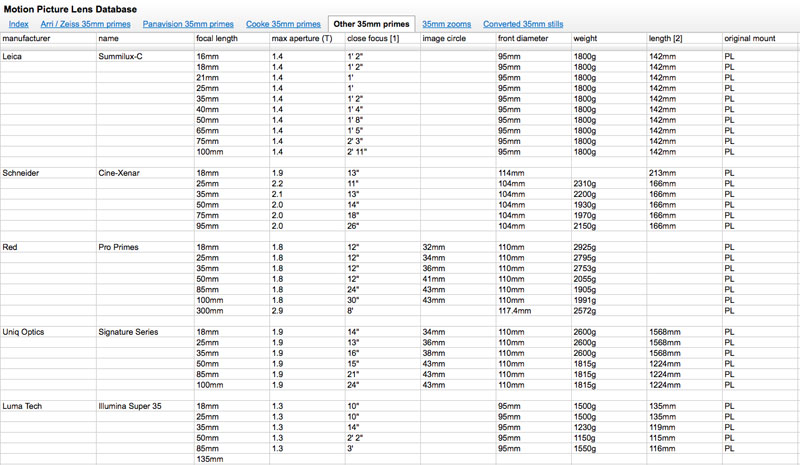Switch to Panavision 35mm primes tab
Screen dimensions: 800x465
click(188, 24)
